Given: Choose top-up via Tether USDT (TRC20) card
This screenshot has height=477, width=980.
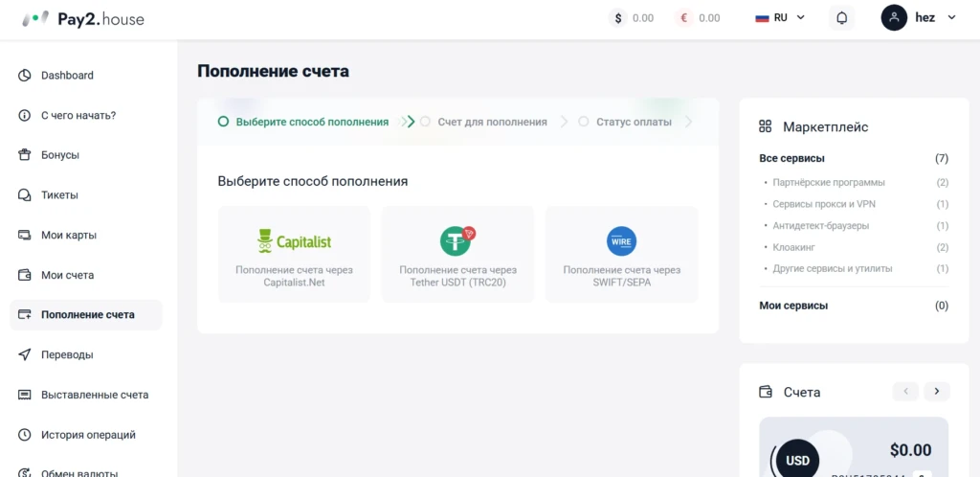Looking at the screenshot, I should pos(458,255).
